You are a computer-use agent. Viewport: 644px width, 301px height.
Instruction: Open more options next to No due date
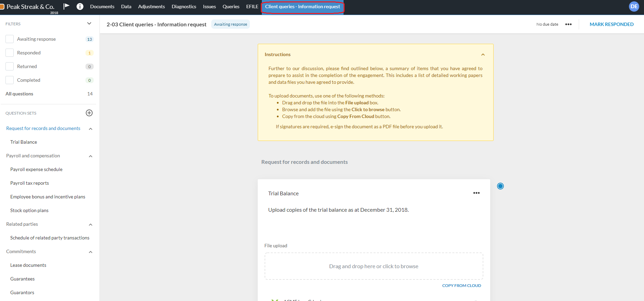click(568, 24)
